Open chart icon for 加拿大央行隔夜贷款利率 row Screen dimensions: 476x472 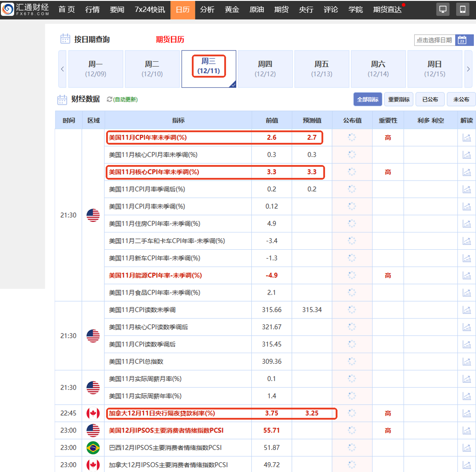tap(466, 413)
